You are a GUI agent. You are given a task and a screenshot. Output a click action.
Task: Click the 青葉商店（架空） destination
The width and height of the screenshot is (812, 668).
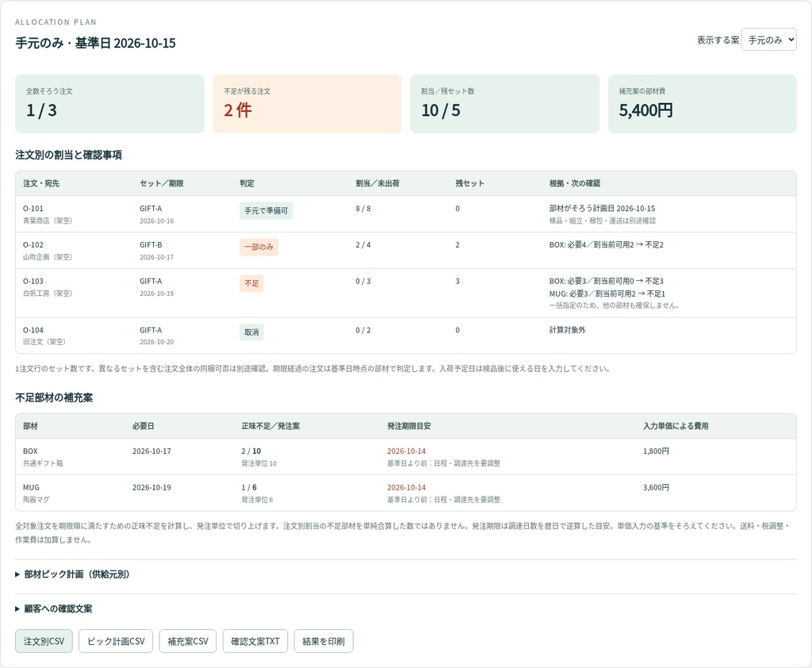click(48, 221)
